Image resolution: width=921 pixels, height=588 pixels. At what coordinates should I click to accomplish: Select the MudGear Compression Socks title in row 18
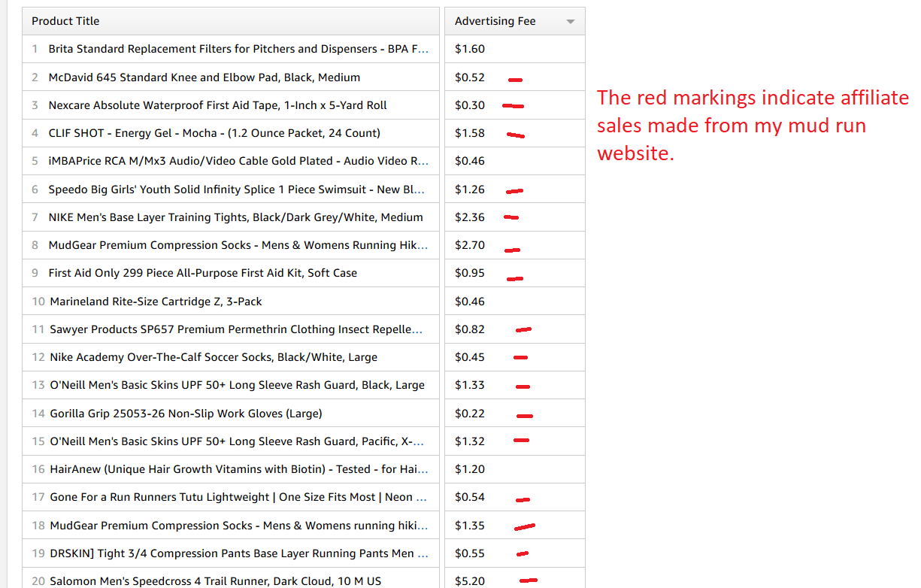coord(239,526)
